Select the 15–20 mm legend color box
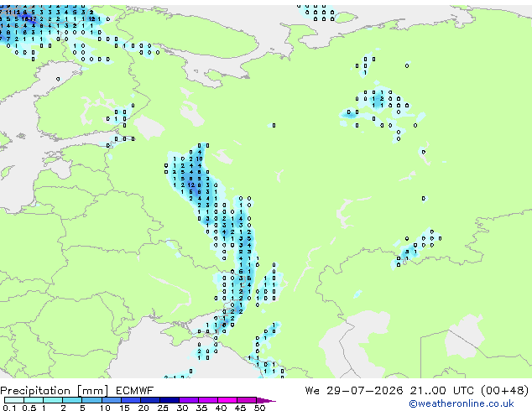Viewport: 532px width, 411px height. 131,400
